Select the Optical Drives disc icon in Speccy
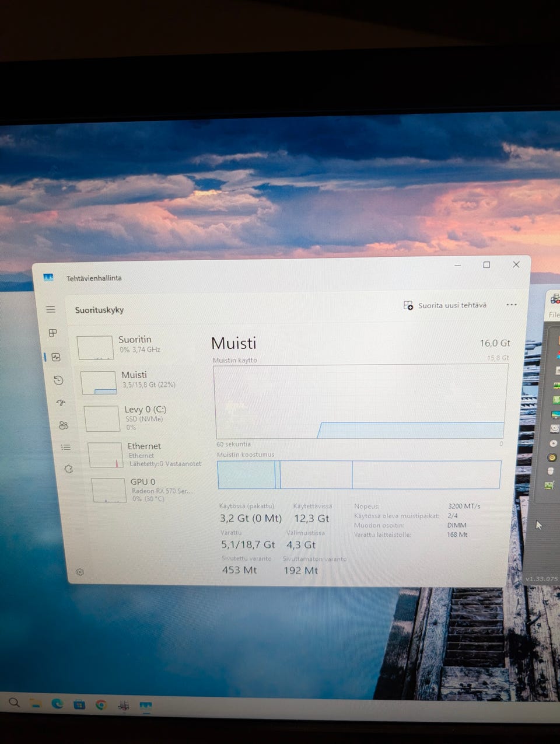Screen dimensions: 560x744 553,443
